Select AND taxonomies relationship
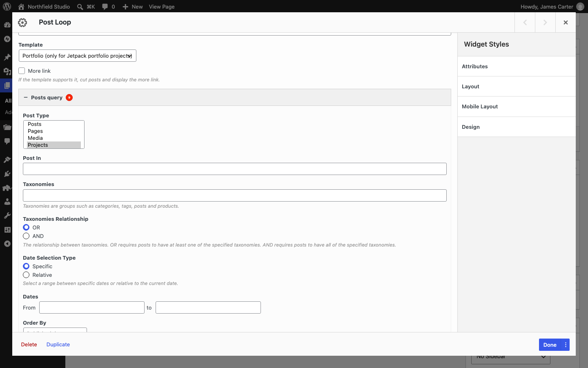Screen dimensions: 588x368 [x=26, y=236]
